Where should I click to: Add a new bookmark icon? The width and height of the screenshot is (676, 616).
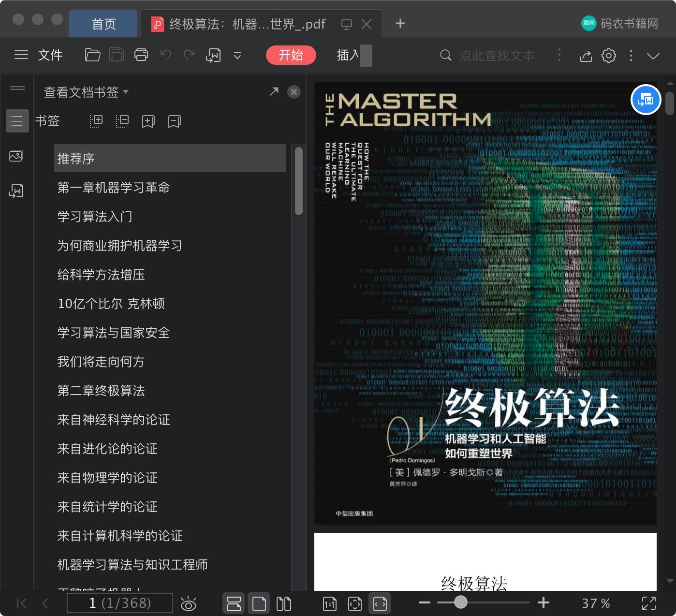[x=148, y=121]
